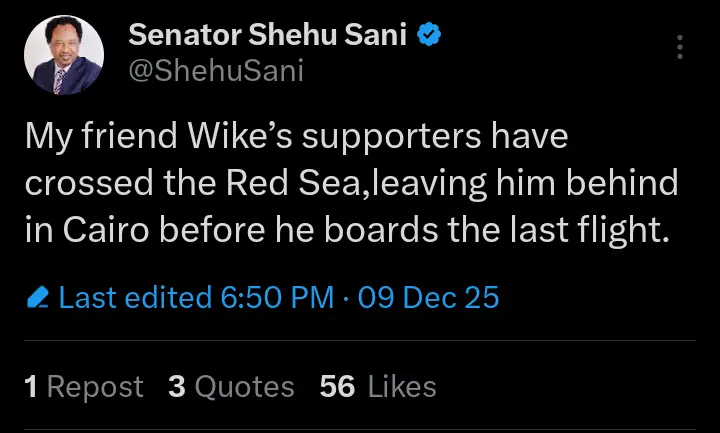Image resolution: width=720 pixels, height=433 pixels.
Task: View the Quotes list
Action: [x=245, y=386]
